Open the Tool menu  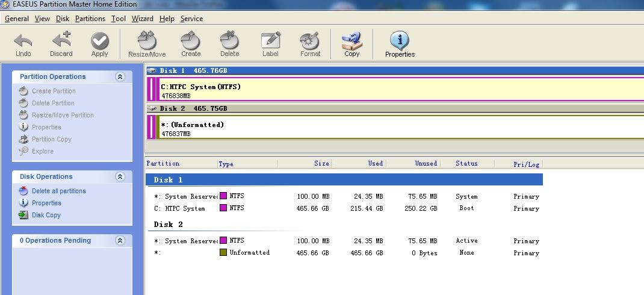(119, 19)
